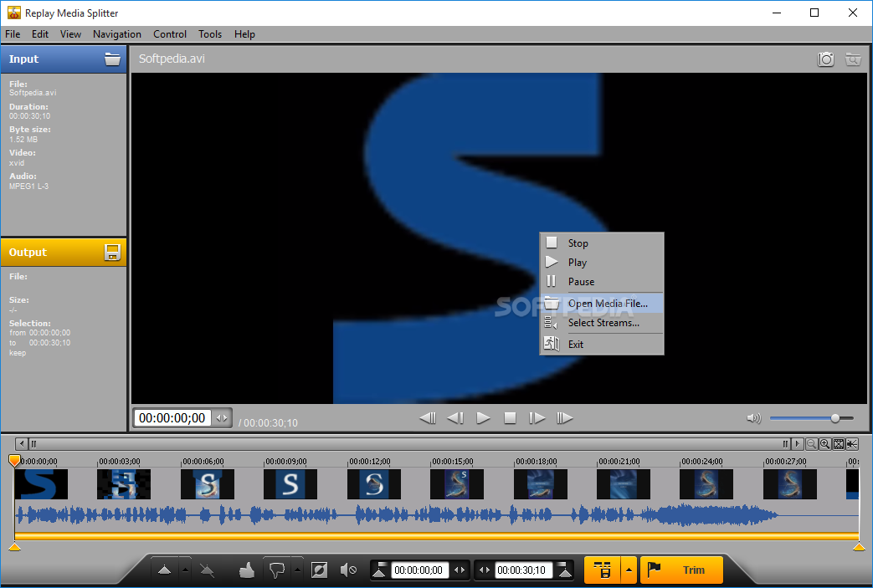Zoom in the timeline
Viewport: 873px width, 588px height.
coord(825,444)
